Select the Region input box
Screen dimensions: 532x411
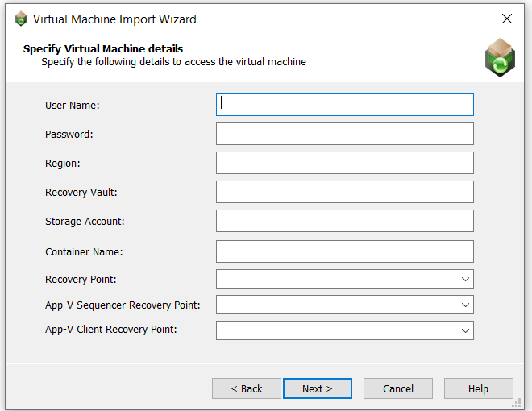[344, 163]
